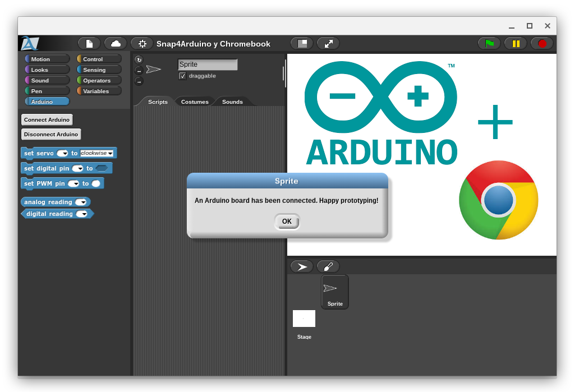
Task: Expand the set PWM pin dropdown
Action: pos(73,183)
